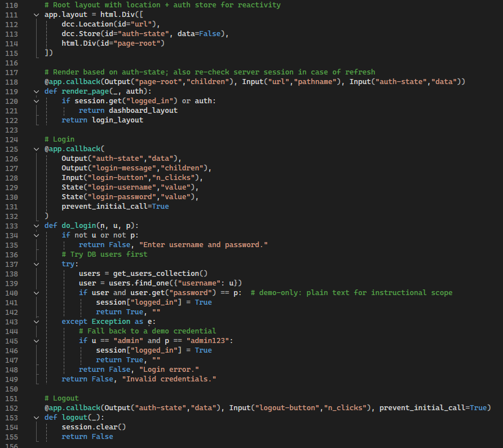Image resolution: width=503 pixels, height=448 pixels.
Task: Place cursor on the '# Logout' comment
Action: coord(62,398)
